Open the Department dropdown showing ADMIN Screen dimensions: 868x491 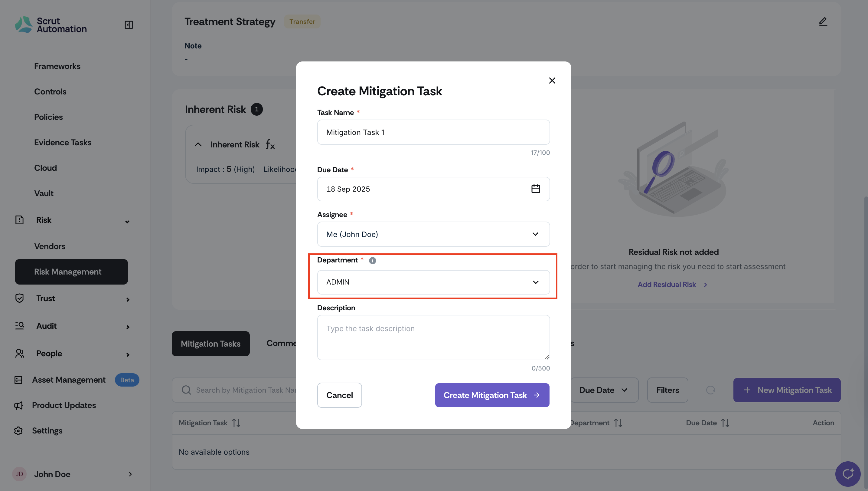click(433, 282)
